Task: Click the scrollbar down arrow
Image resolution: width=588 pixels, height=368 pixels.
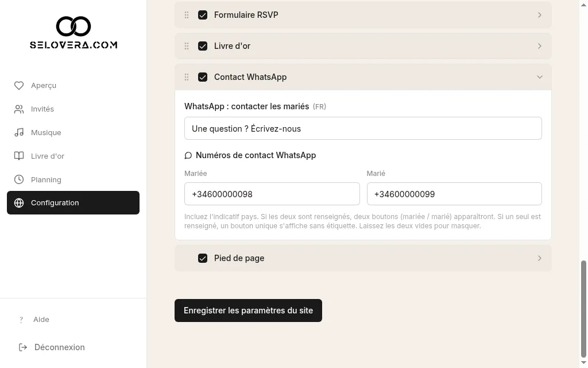Action: coord(583,363)
